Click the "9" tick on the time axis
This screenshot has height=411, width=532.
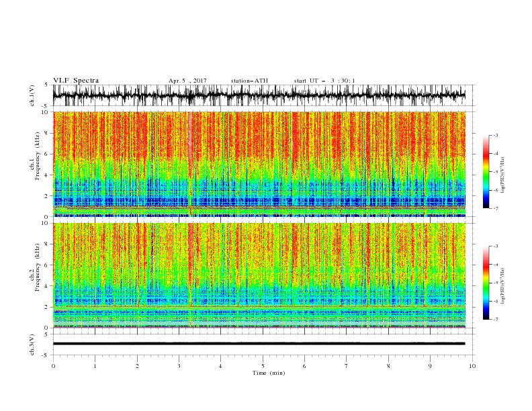430,366
